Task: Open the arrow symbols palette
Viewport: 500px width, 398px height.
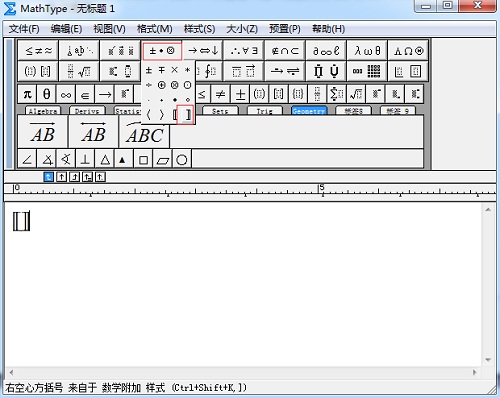Action: pos(203,51)
